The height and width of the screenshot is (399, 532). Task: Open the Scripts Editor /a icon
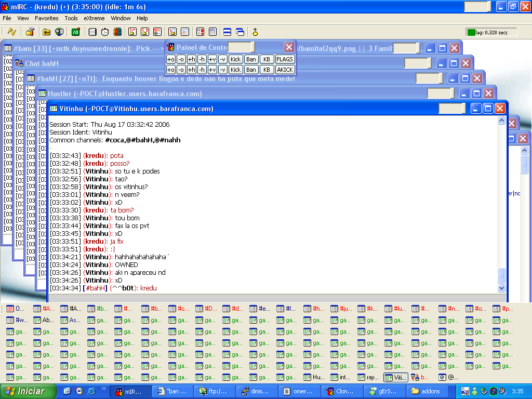[x=76, y=32]
